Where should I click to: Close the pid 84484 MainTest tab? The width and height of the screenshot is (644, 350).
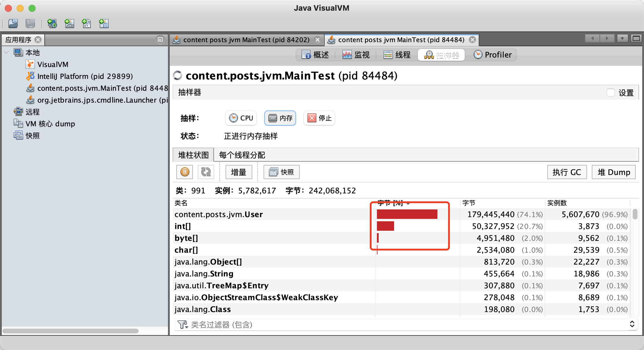coord(472,40)
